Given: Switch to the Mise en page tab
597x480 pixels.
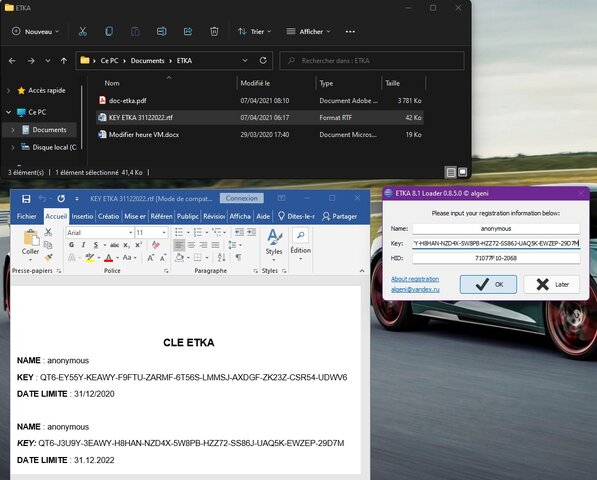Looking at the screenshot, I should [135, 216].
